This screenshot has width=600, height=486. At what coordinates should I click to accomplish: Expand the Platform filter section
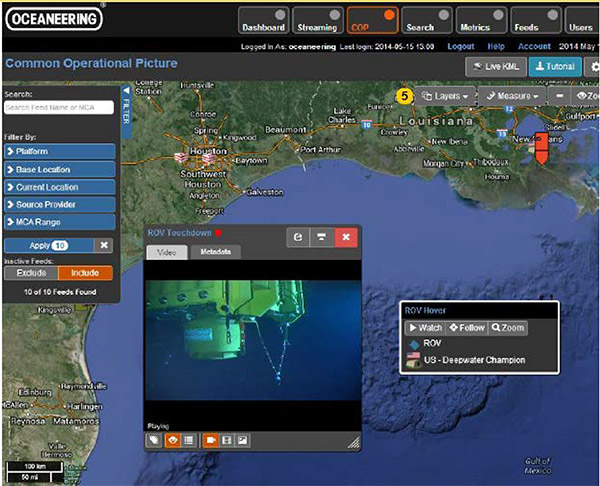(x=59, y=152)
